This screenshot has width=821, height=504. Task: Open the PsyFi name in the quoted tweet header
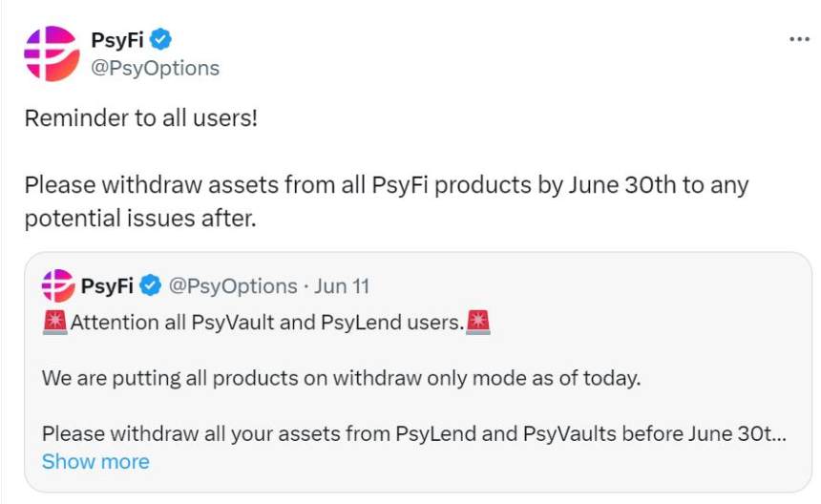107,285
